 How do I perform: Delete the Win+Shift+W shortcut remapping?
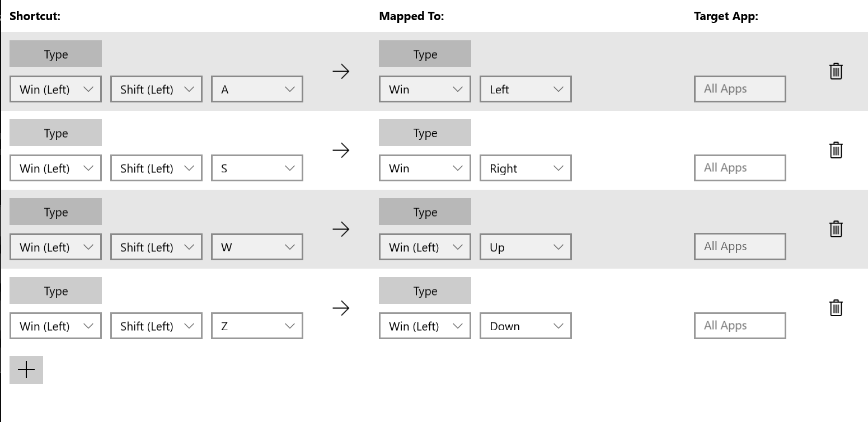pos(836,229)
